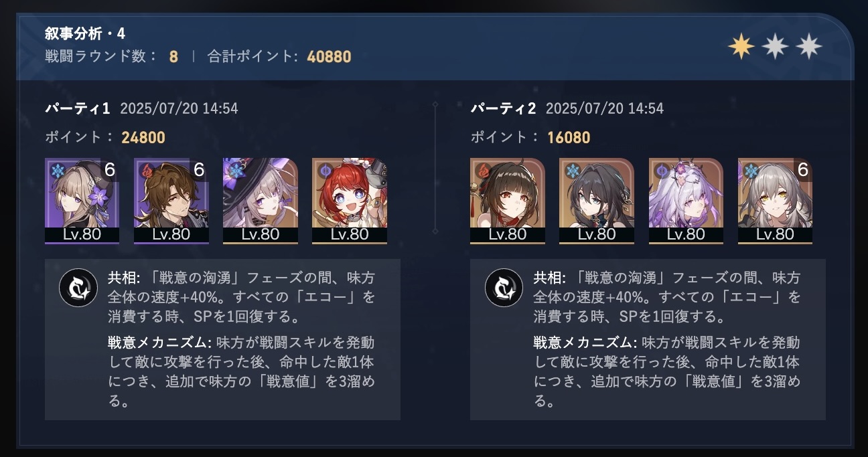Select the first Party 2 character portrait
The height and width of the screenshot is (457, 868).
point(507,201)
